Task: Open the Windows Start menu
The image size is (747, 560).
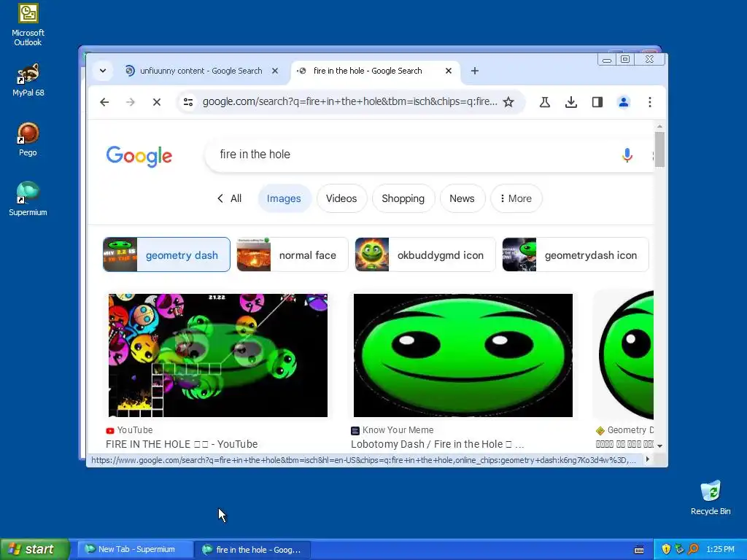Action: (34, 550)
